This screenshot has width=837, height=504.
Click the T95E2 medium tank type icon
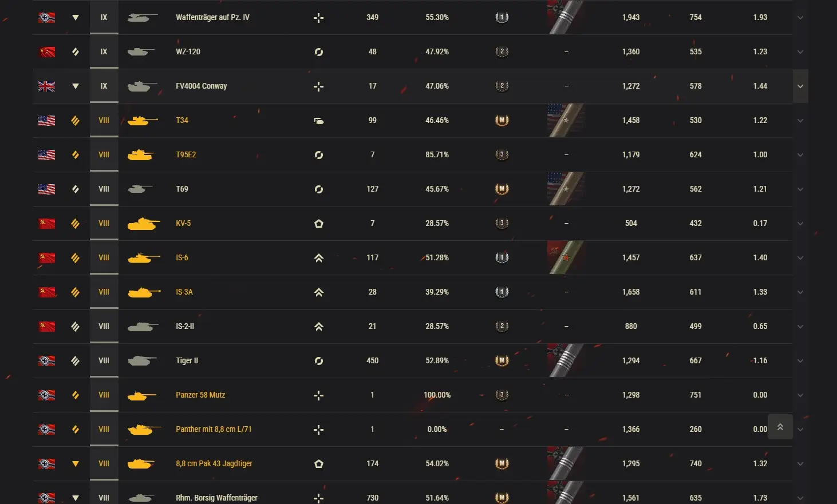click(x=319, y=155)
